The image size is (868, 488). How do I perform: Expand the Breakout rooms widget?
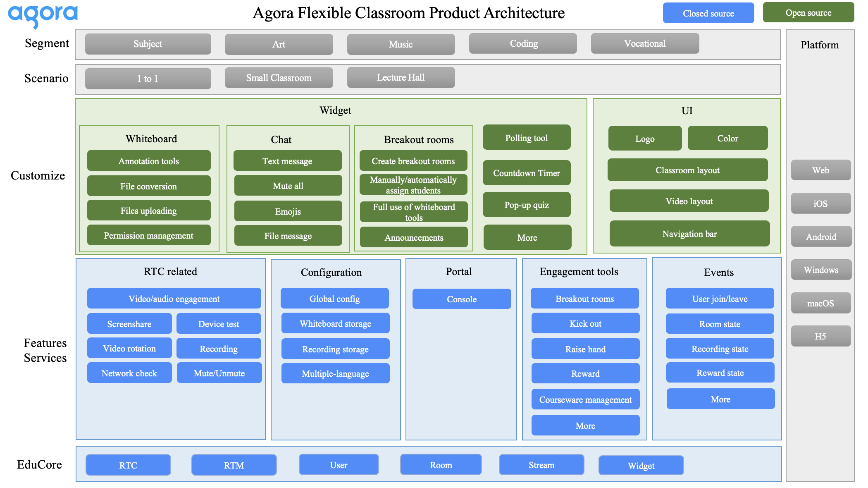(x=414, y=139)
